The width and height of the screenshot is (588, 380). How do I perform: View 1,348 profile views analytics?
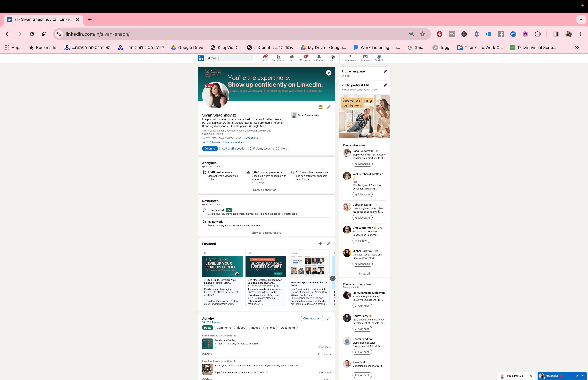tap(220, 172)
